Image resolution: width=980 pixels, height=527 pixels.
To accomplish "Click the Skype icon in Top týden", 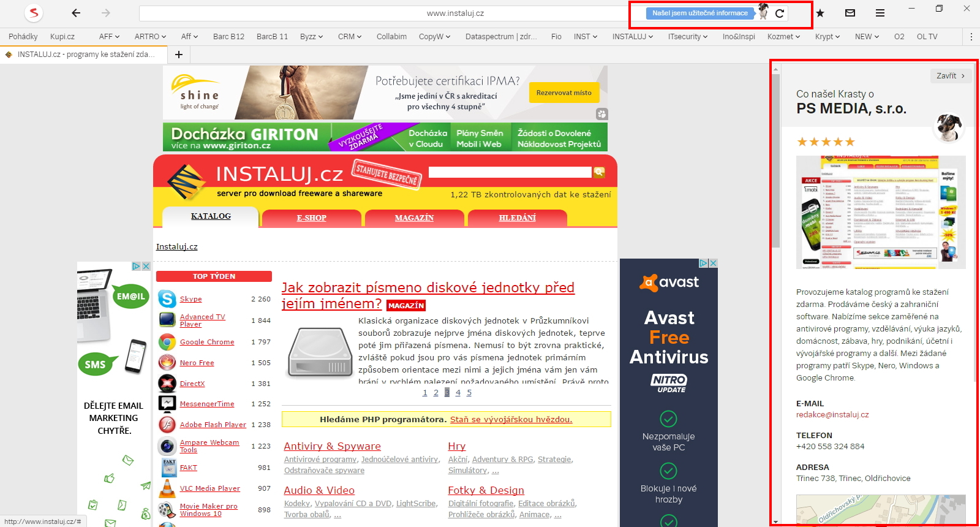I will [167, 298].
